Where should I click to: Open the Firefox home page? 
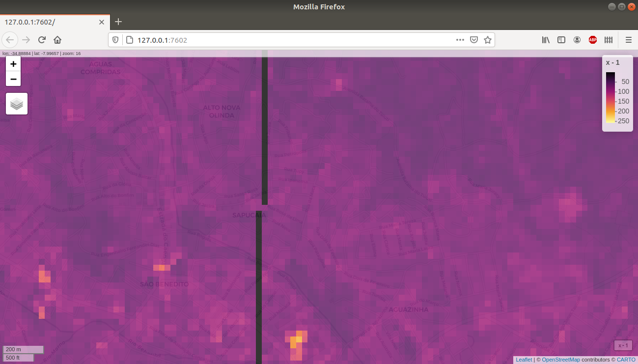click(x=57, y=40)
